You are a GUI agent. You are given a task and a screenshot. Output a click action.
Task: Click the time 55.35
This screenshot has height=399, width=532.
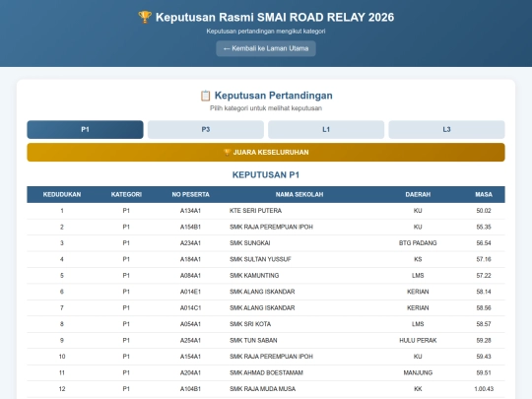pos(484,227)
